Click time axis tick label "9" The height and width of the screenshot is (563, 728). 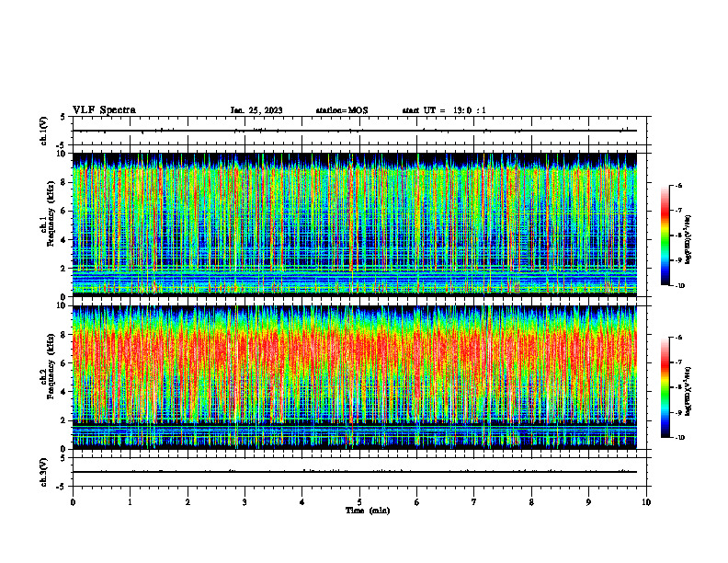click(588, 502)
